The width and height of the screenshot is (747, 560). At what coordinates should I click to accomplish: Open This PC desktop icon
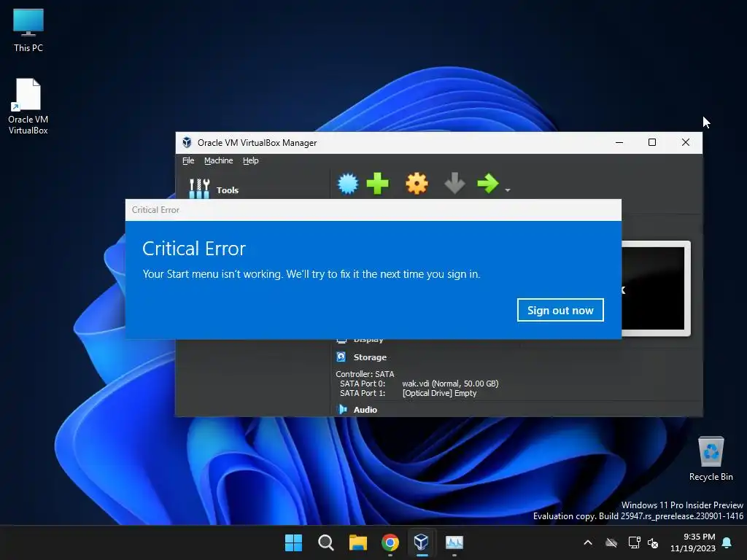pos(28,31)
